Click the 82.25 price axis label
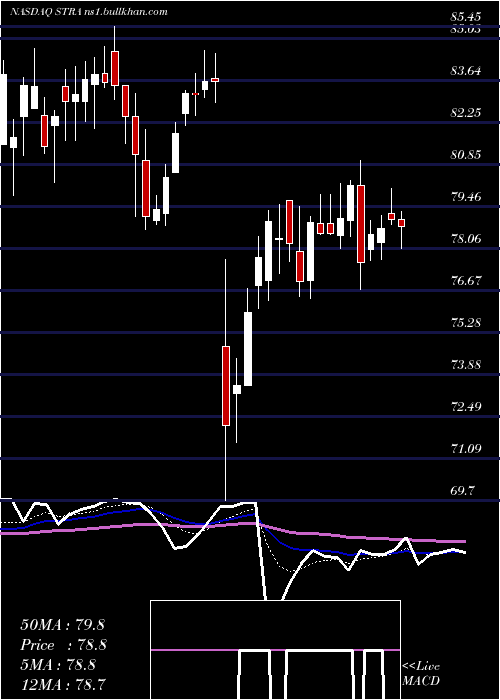Viewport: 500px width, 700px height. [x=466, y=112]
